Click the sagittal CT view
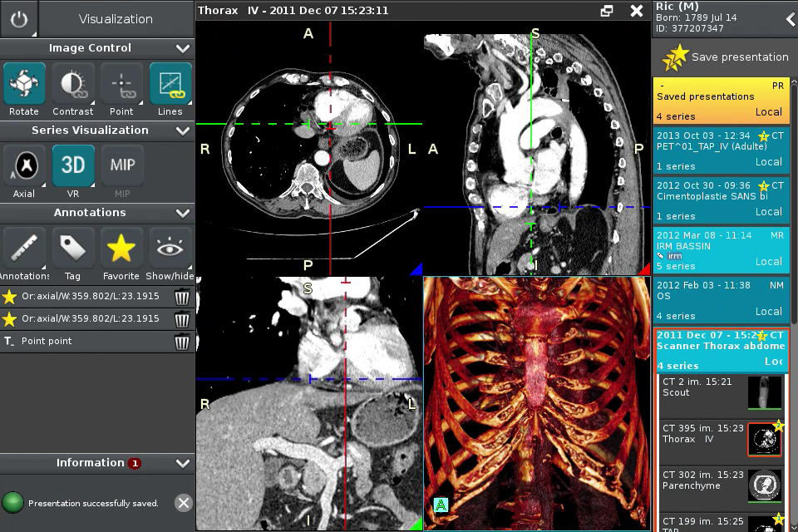 coord(536,149)
